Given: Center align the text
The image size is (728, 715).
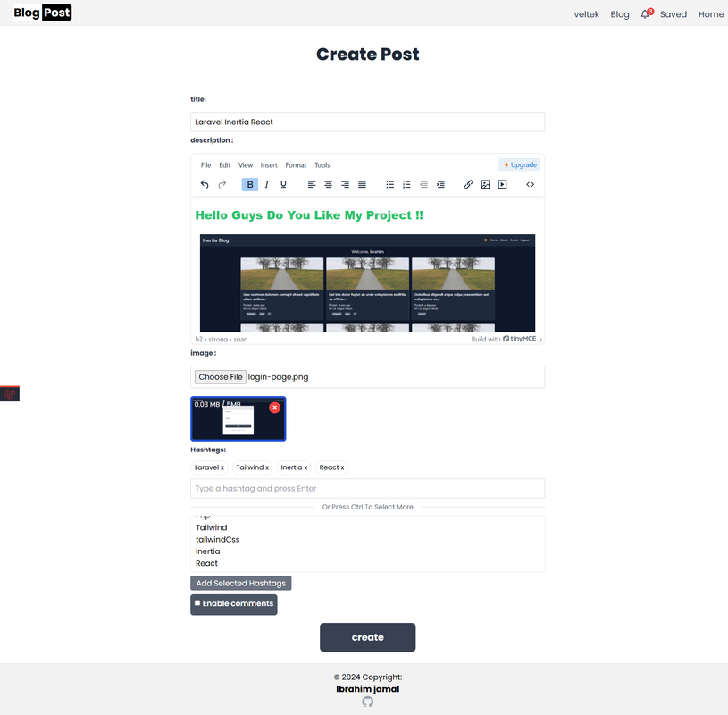Looking at the screenshot, I should pos(328,184).
